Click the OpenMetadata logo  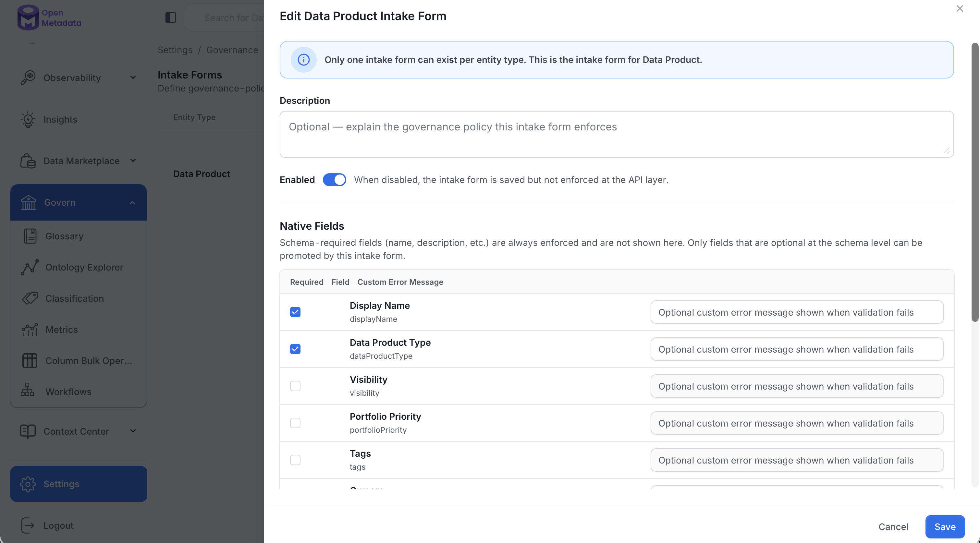click(49, 18)
